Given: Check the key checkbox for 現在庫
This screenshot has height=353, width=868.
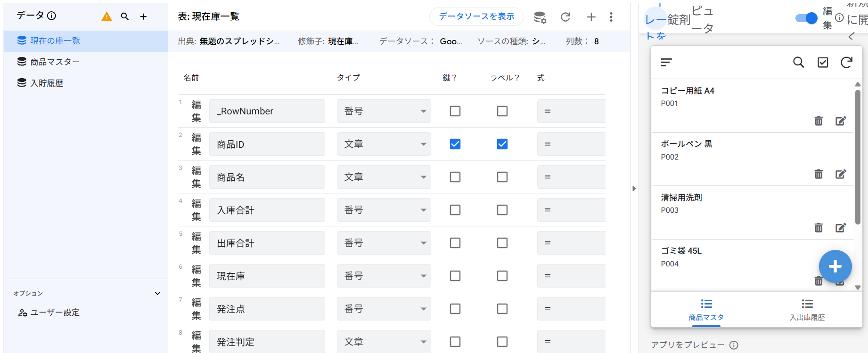Looking at the screenshot, I should click(x=455, y=276).
